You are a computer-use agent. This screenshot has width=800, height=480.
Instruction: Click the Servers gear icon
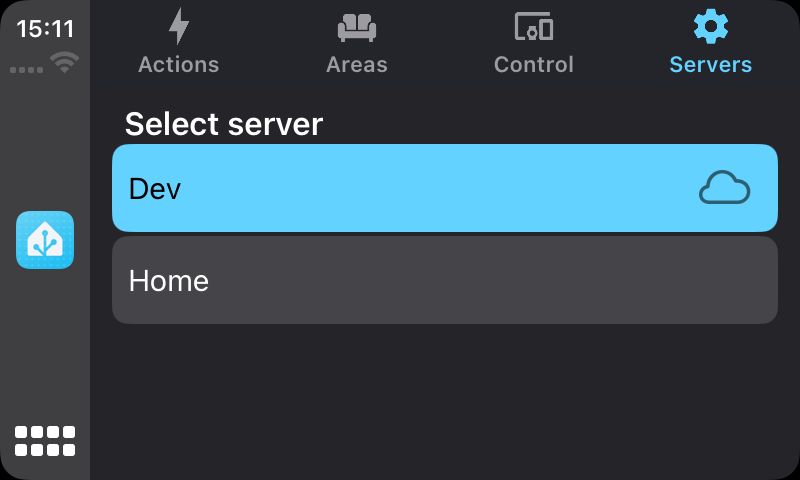pos(711,26)
